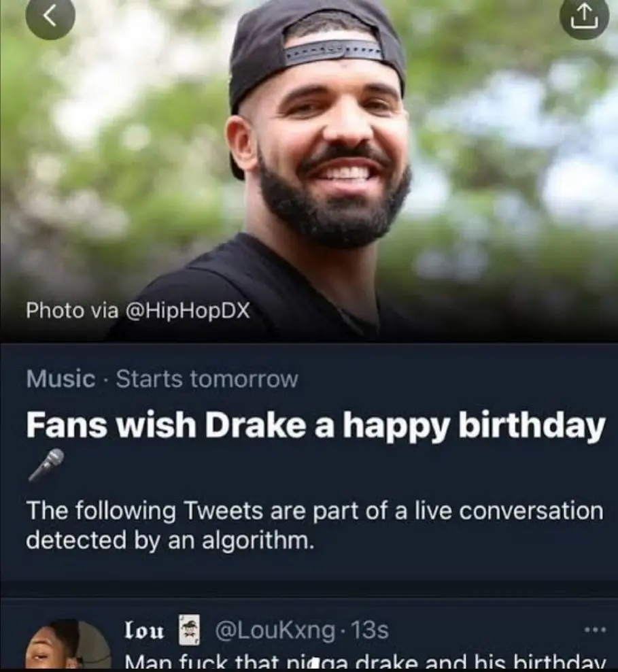The width and height of the screenshot is (618, 672).
Task: Select the 'Fans wish Drake a happy birthday' headline
Action: point(315,425)
